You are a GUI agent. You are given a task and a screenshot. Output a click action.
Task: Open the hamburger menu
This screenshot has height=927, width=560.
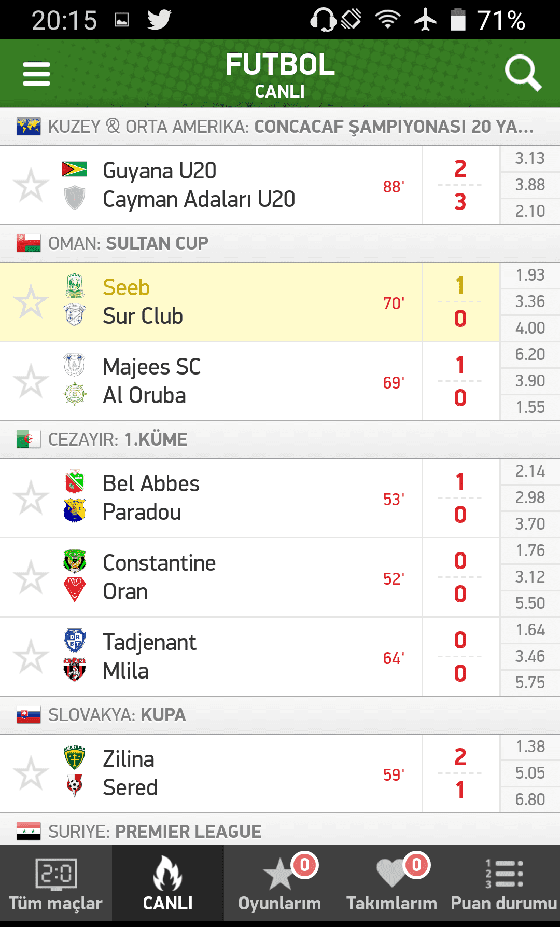(x=36, y=74)
